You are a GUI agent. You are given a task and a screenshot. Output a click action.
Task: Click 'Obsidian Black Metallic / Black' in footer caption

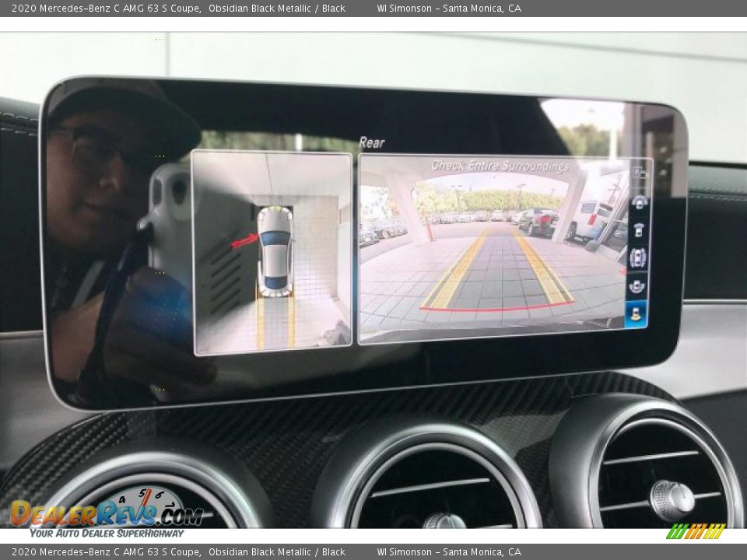276,552
